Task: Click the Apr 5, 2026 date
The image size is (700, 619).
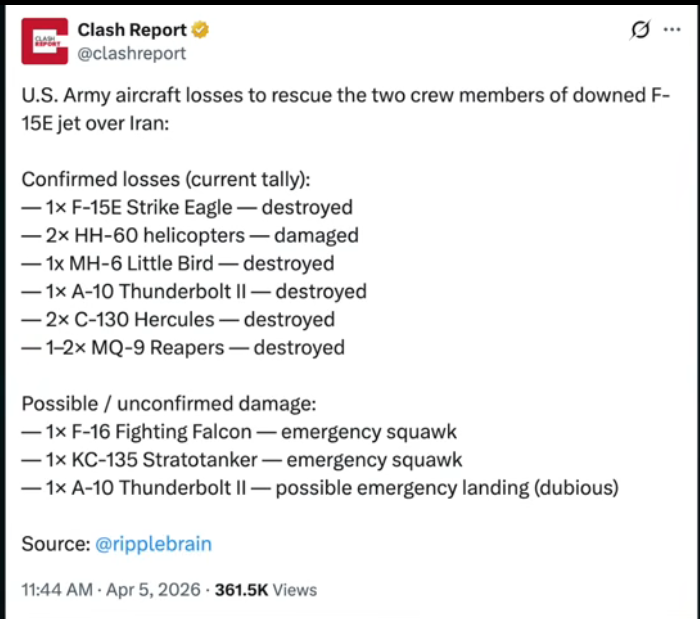Action: [x=153, y=590]
